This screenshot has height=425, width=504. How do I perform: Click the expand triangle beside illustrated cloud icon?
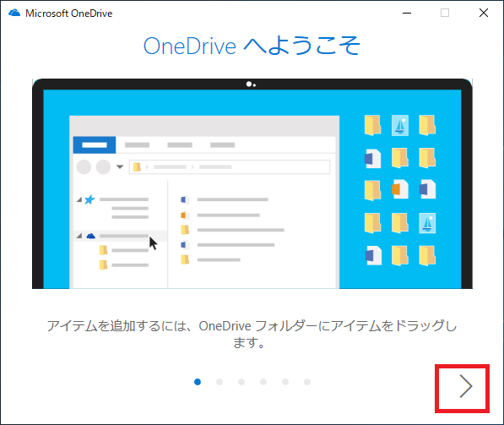tap(79, 236)
